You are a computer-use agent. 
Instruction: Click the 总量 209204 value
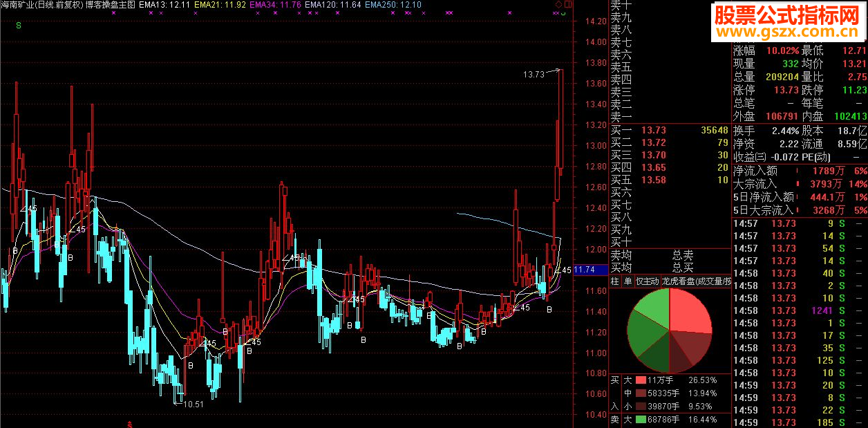(783, 77)
